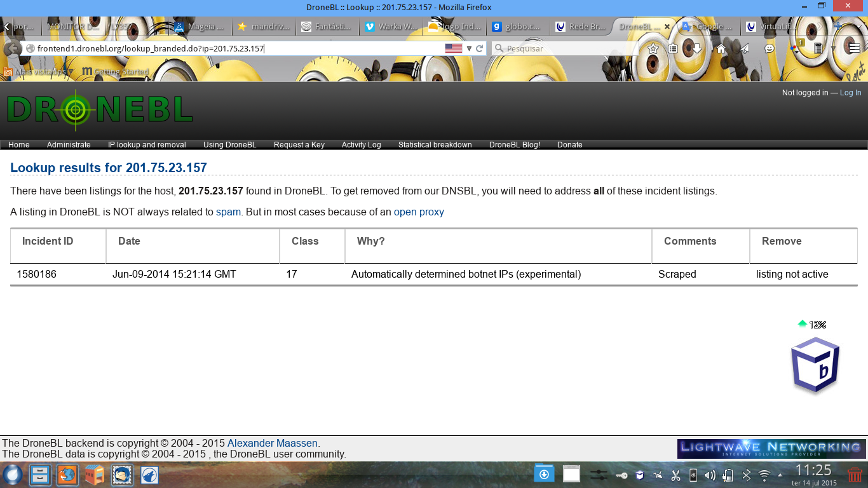Open the Wi-Fi network tray icon

coord(764,475)
